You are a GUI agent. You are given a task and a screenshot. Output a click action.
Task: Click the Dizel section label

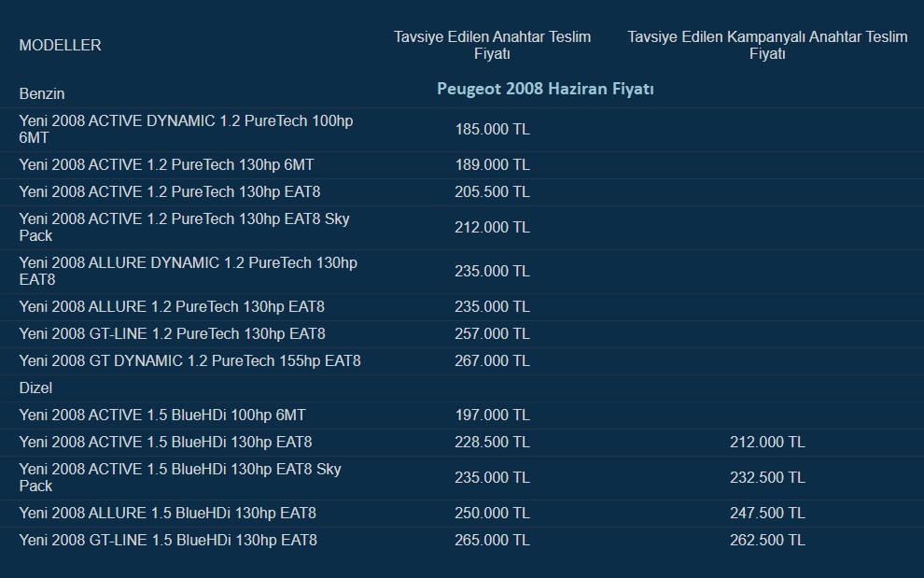[35, 388]
